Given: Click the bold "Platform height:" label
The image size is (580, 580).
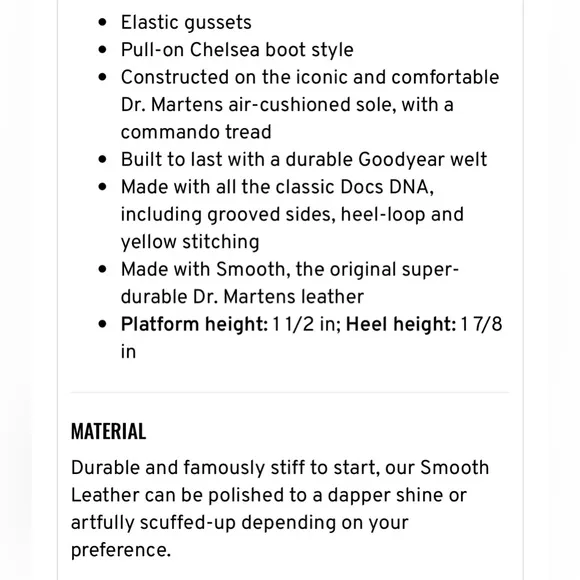Looking at the screenshot, I should tap(194, 324).
